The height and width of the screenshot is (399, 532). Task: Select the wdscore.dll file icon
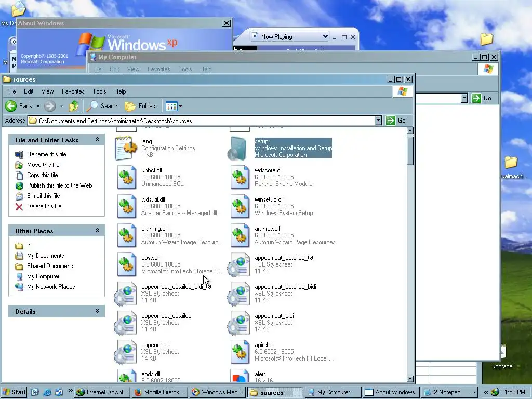click(240, 177)
